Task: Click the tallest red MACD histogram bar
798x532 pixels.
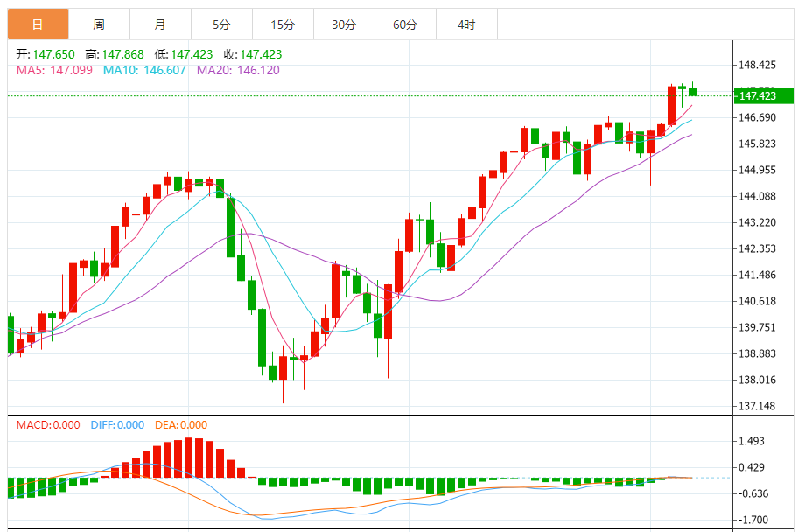Action: click(x=189, y=458)
